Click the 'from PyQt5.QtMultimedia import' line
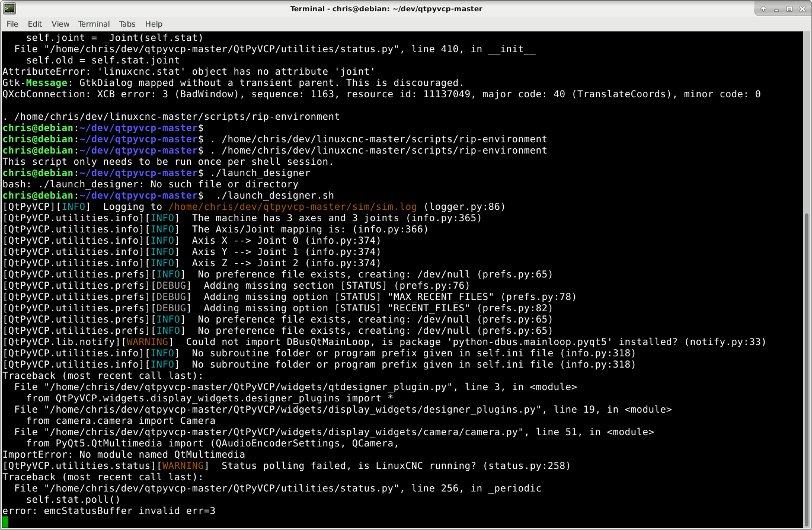 213,443
